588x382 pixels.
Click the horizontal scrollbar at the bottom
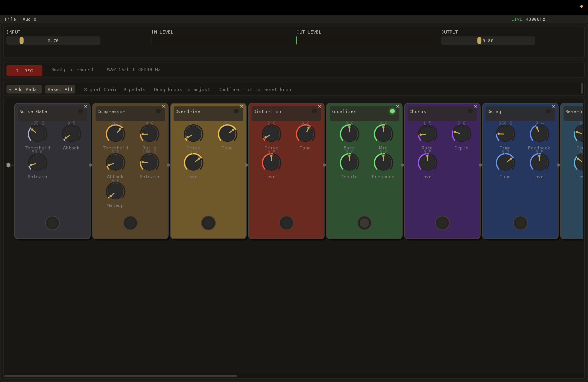[x=121, y=376]
